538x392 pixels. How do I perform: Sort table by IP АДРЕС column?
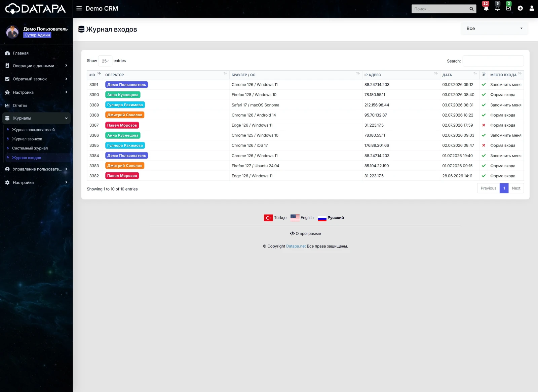click(x=401, y=75)
